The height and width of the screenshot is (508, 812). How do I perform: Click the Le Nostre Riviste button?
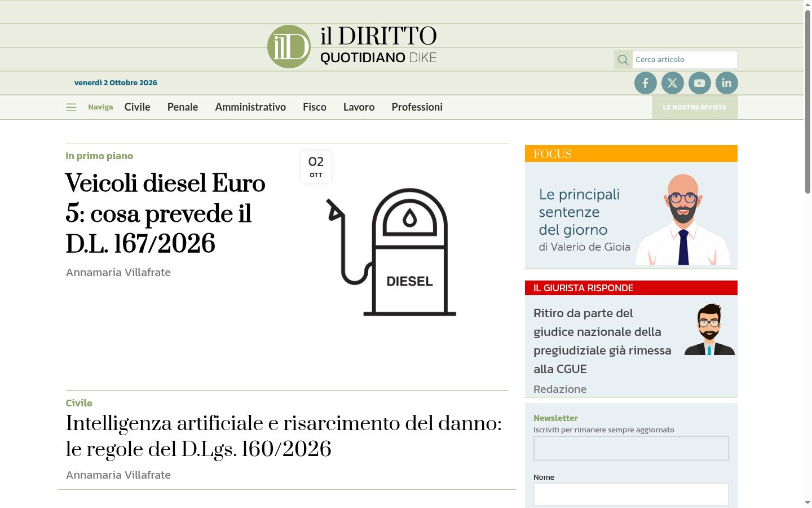coord(695,107)
